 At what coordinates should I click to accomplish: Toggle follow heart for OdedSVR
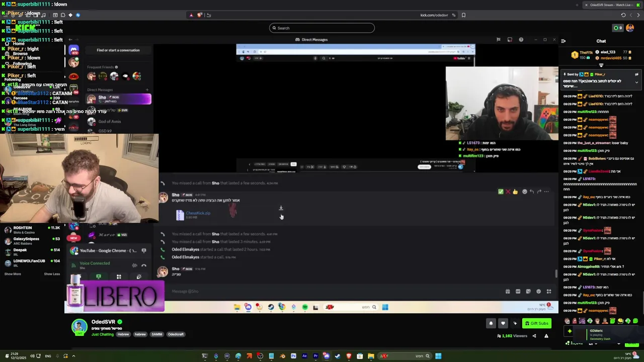503,323
